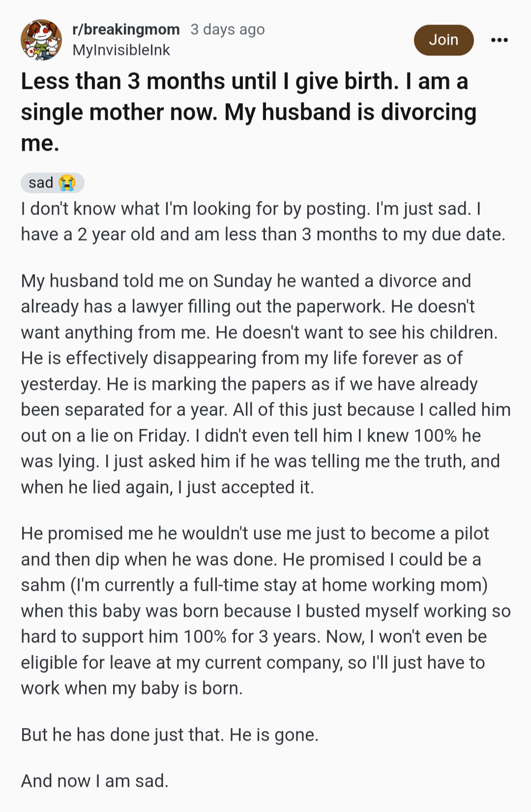Click the 'My husband told me on Sunday' line
Viewport: 531px width, 812px height.
[246, 281]
